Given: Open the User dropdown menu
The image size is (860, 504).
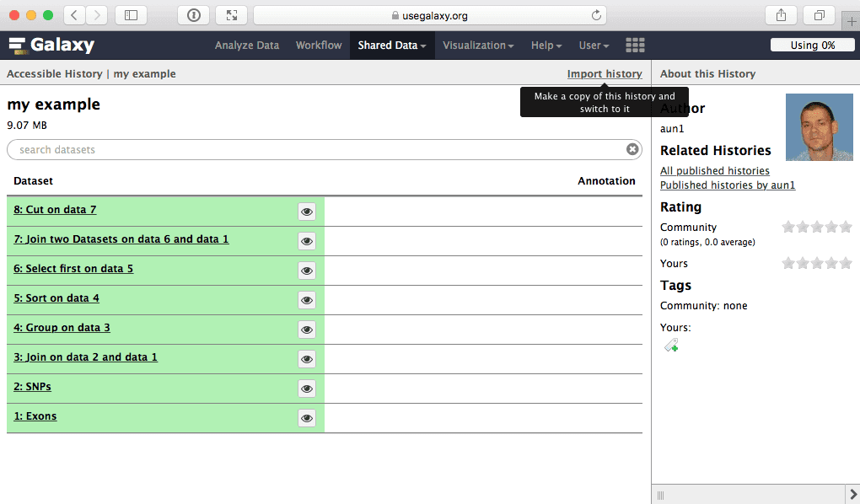Looking at the screenshot, I should [x=594, y=46].
